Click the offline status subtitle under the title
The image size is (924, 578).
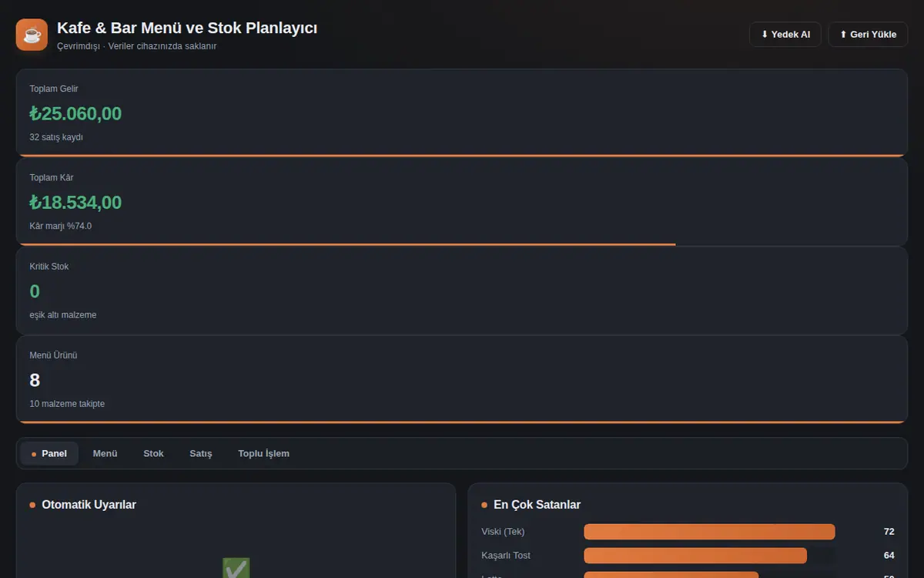click(x=136, y=46)
